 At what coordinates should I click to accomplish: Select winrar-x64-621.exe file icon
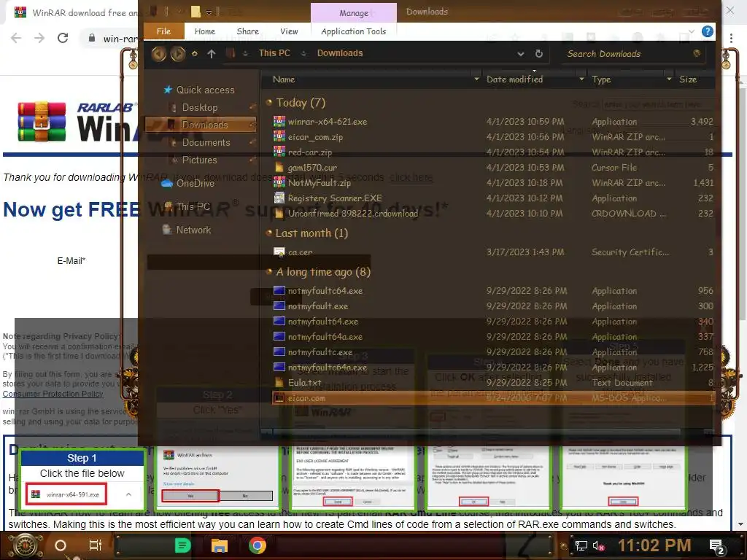pos(279,122)
